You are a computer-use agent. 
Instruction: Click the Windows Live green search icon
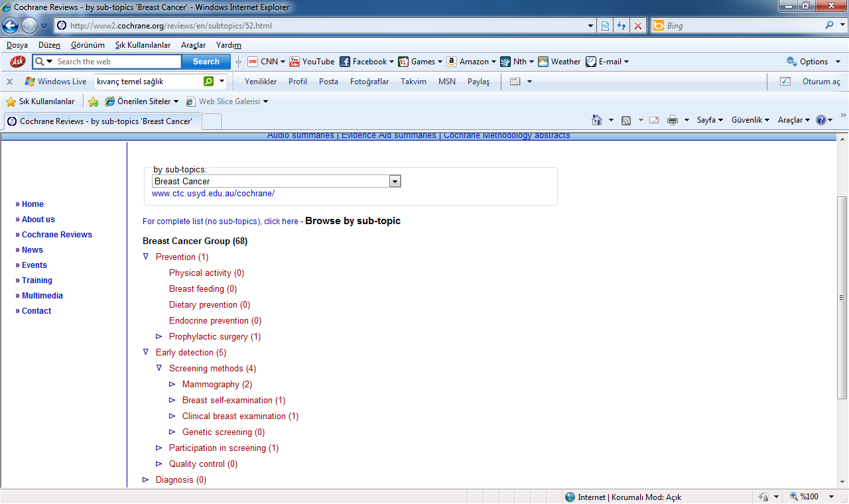click(209, 82)
